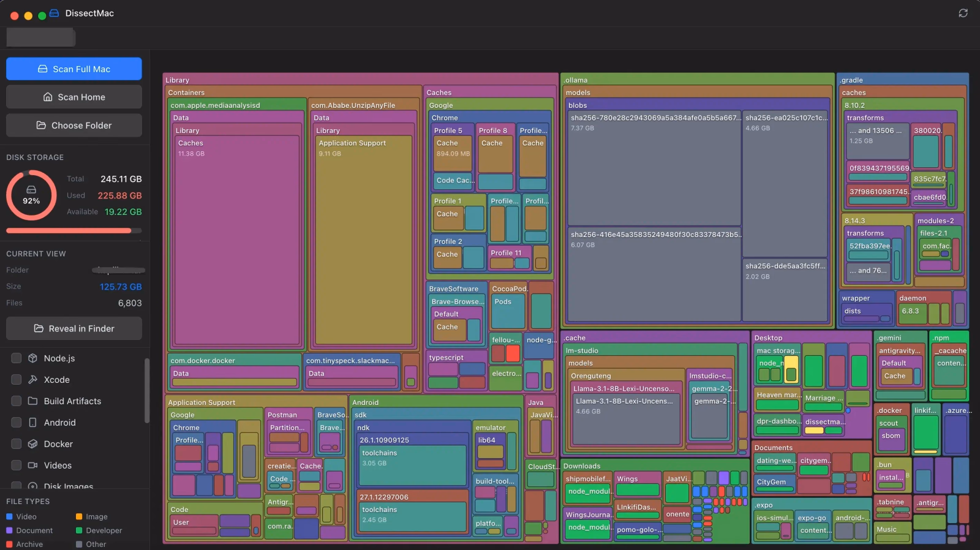980x550 pixels.
Task: Select the Containers block under Library
Action: click(x=294, y=92)
